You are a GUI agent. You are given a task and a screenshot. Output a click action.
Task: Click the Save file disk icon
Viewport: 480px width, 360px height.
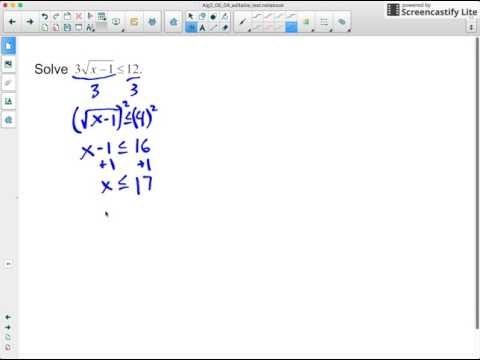coord(67,28)
